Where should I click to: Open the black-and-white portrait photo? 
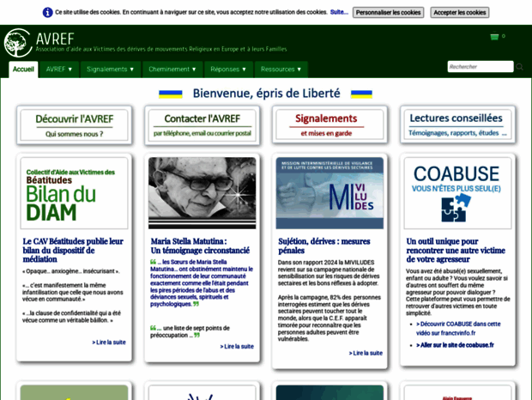click(x=203, y=193)
